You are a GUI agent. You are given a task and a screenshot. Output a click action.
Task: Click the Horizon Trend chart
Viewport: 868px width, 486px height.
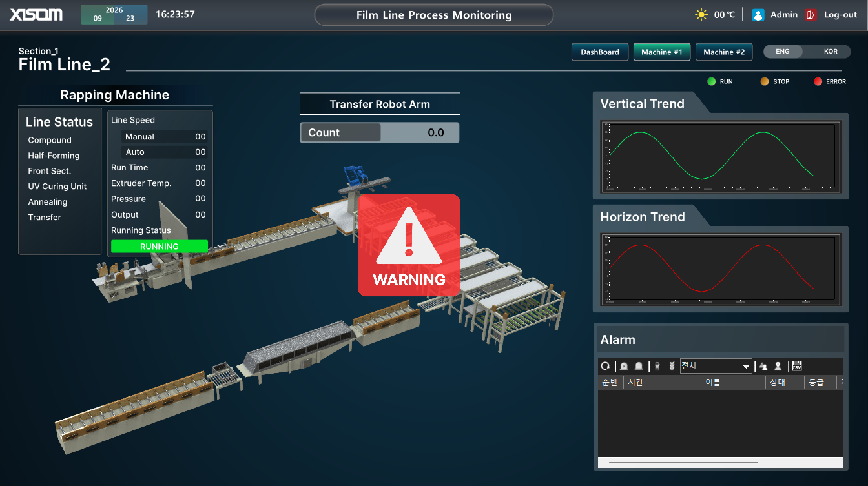pyautogui.click(x=721, y=268)
